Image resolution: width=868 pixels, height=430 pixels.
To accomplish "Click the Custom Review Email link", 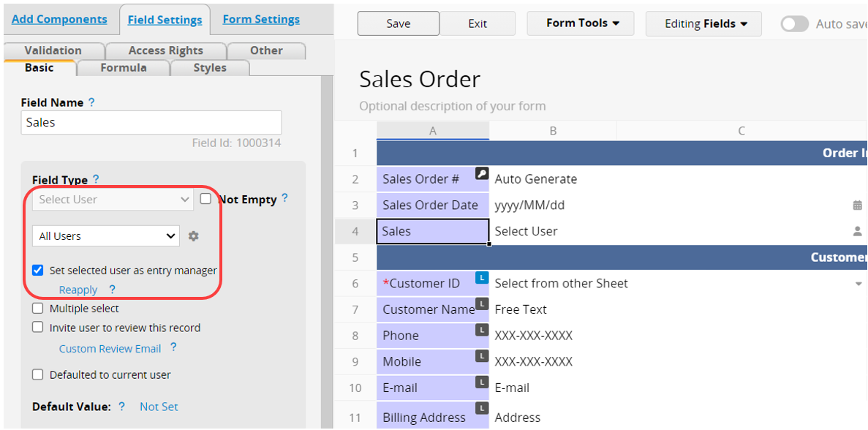I will (110, 349).
